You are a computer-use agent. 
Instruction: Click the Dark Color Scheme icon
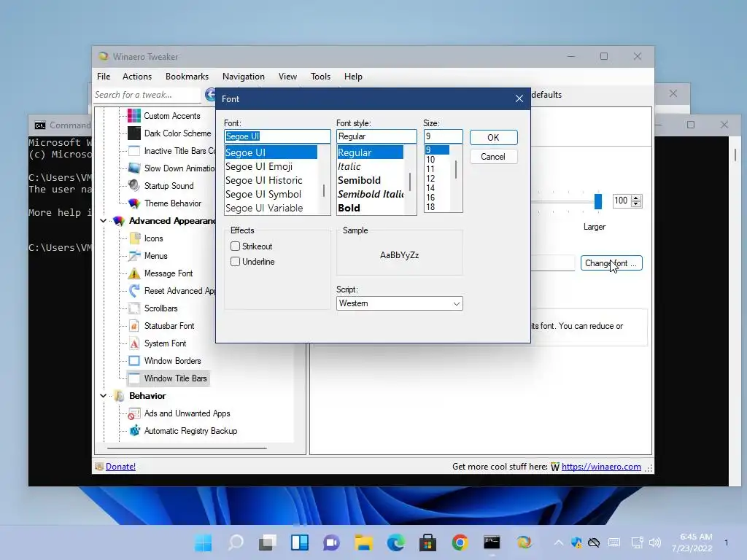coord(134,133)
